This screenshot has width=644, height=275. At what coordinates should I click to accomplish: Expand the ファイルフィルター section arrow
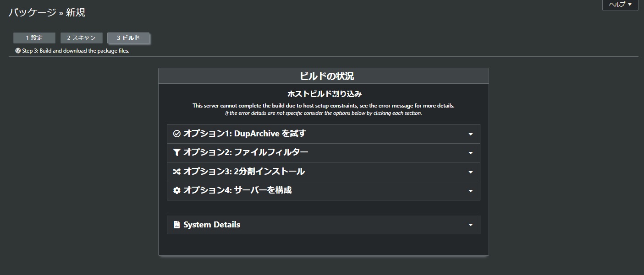[x=470, y=153]
